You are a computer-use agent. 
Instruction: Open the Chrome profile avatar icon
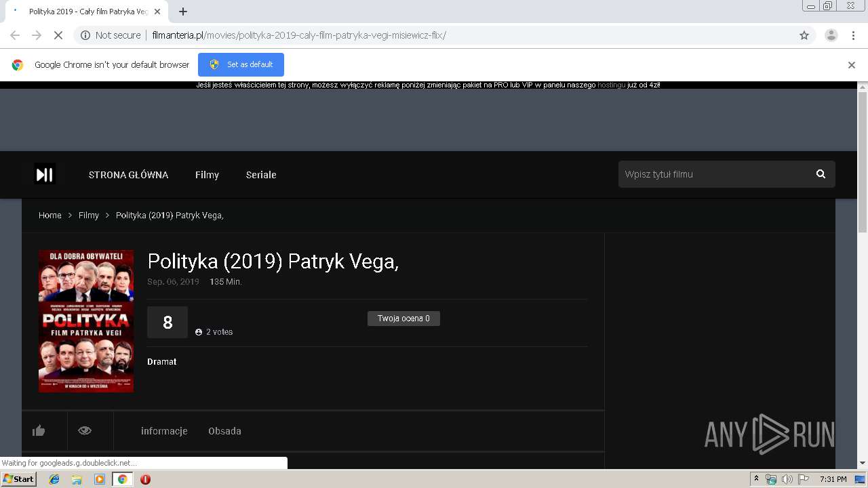pos(831,35)
